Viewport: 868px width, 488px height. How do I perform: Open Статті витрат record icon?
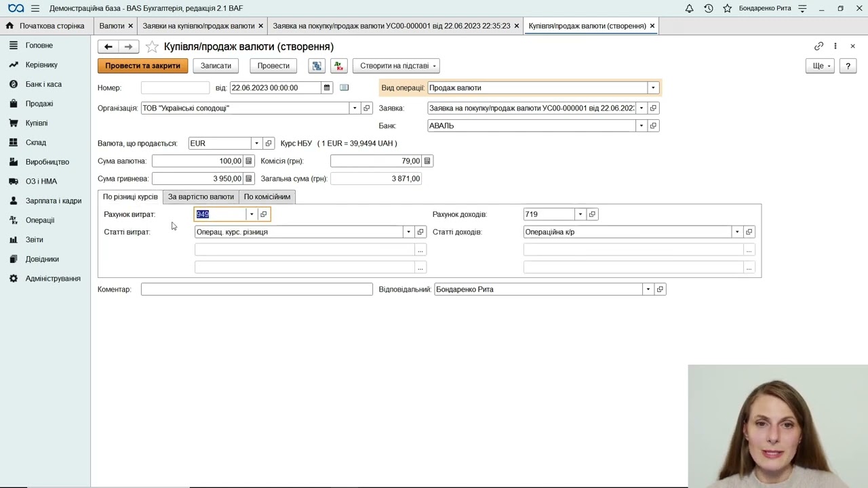coord(420,232)
